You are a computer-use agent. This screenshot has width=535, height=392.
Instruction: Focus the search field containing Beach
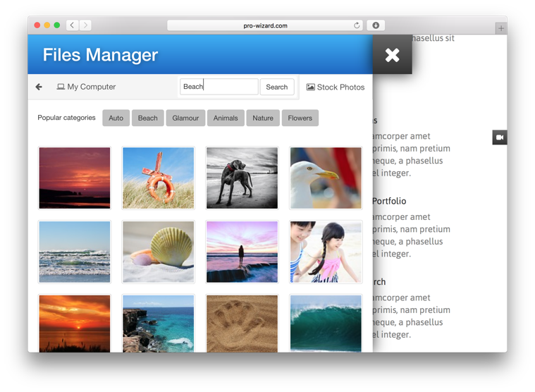[219, 87]
